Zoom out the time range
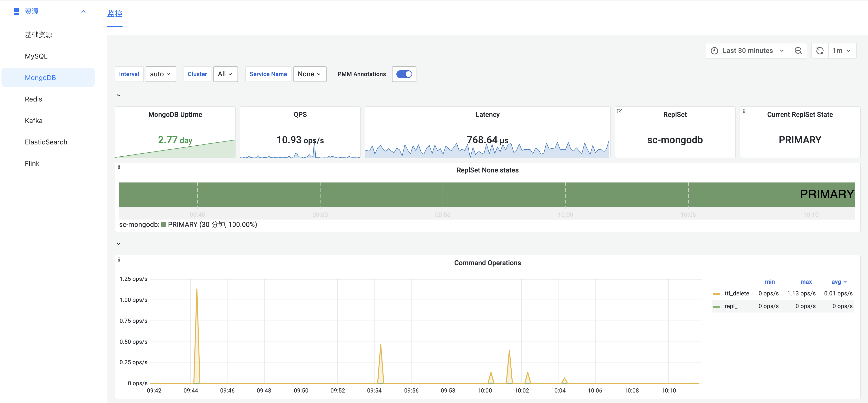The height and width of the screenshot is (403, 868). point(798,50)
